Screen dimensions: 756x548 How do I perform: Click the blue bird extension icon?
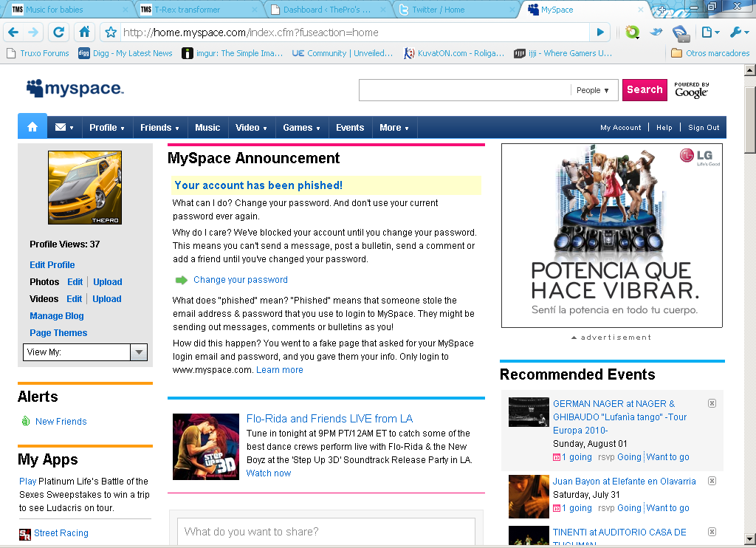pyautogui.click(x=656, y=32)
